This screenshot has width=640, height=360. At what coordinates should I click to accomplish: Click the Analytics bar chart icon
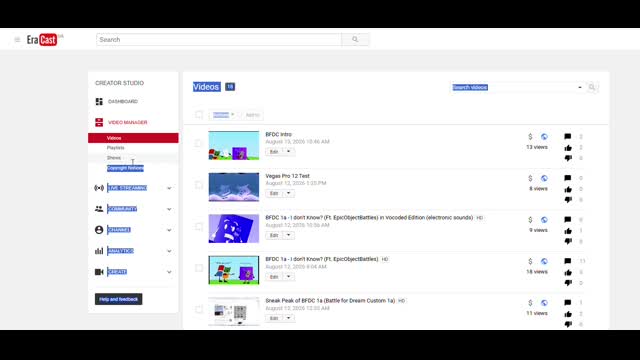click(x=99, y=251)
